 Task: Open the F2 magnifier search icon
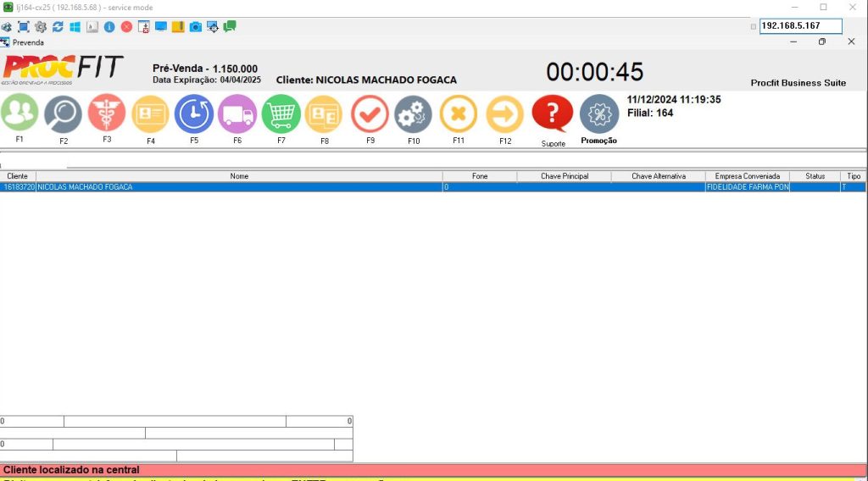click(x=63, y=113)
